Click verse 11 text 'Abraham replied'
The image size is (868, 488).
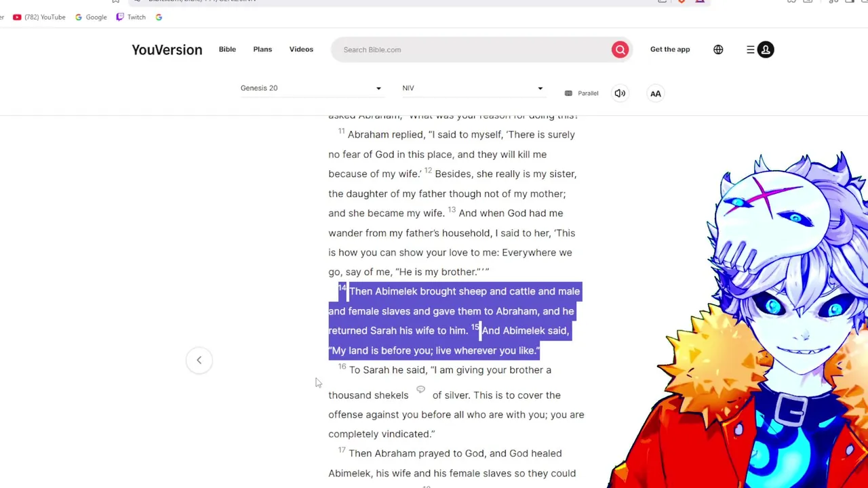click(387, 135)
